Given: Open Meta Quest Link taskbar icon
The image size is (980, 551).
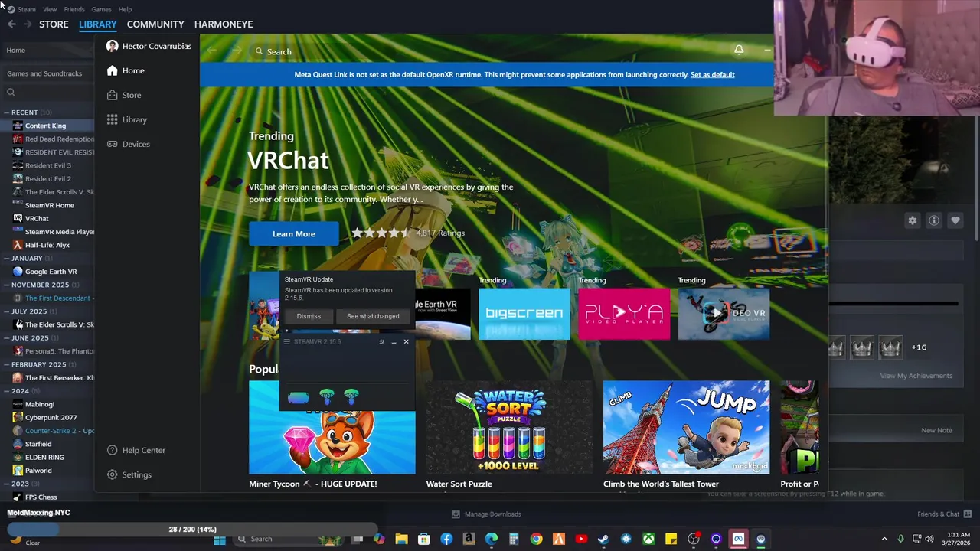Looking at the screenshot, I should 738,539.
